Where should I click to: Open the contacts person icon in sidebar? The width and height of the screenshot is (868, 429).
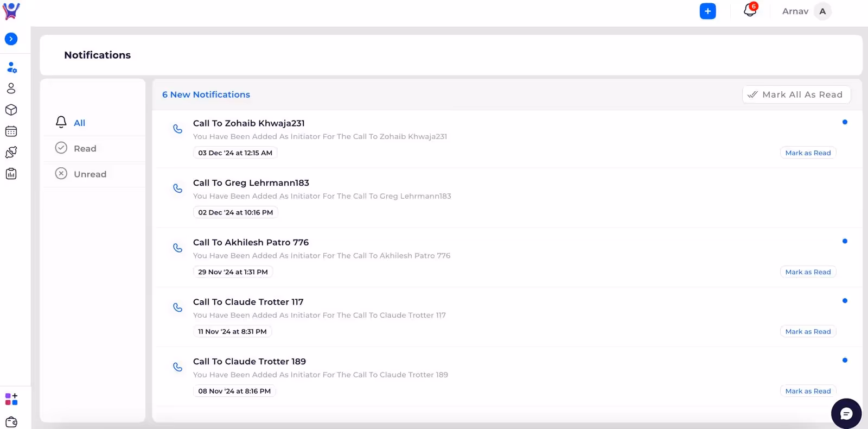point(11,89)
